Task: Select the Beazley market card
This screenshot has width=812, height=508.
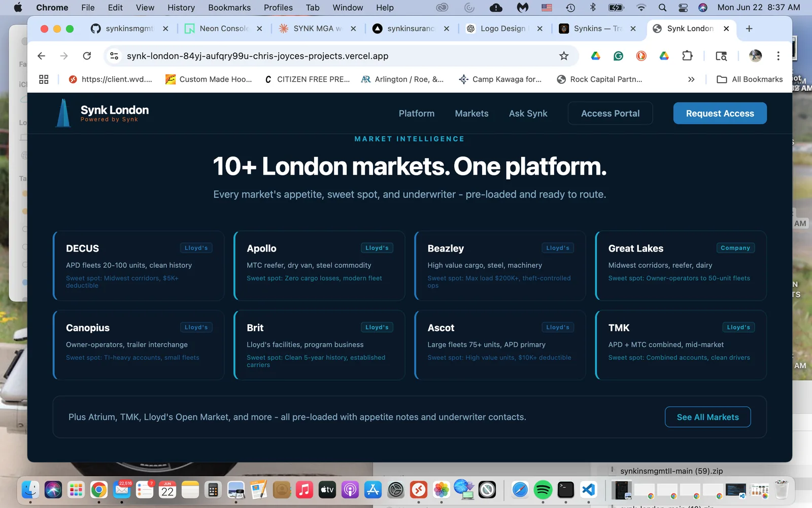Action: click(x=500, y=266)
